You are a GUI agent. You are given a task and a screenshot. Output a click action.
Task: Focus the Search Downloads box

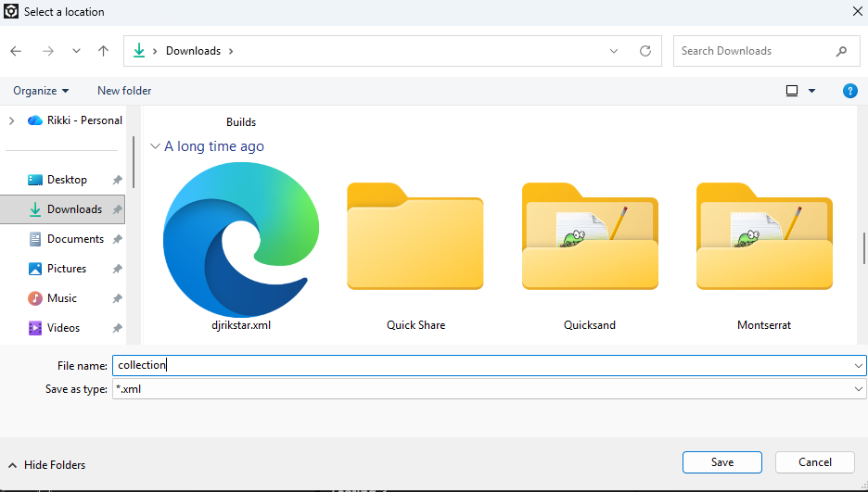click(x=767, y=51)
